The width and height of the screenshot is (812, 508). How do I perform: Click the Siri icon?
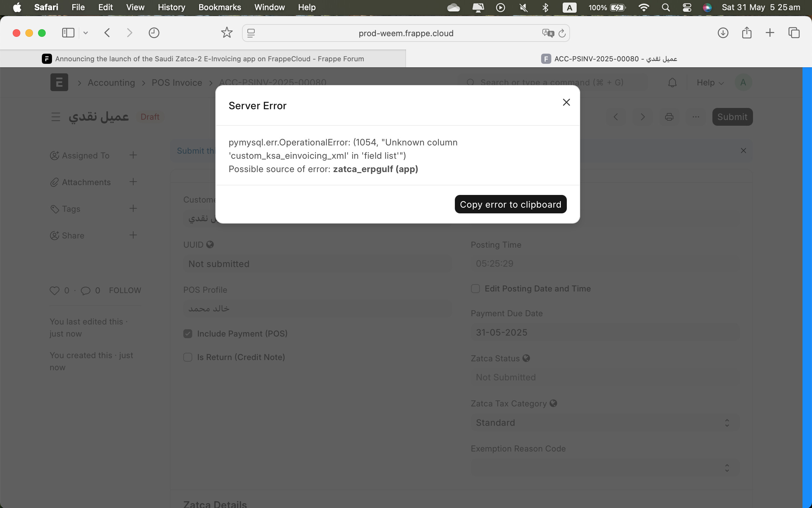pos(707,7)
